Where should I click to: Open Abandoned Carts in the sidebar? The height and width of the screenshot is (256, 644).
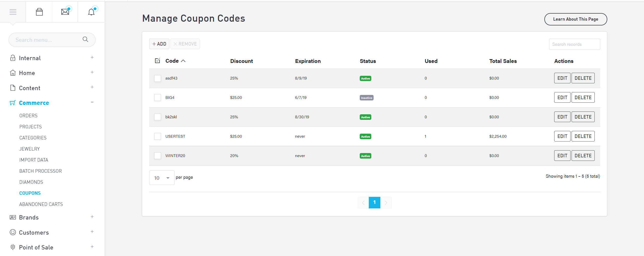(x=41, y=204)
